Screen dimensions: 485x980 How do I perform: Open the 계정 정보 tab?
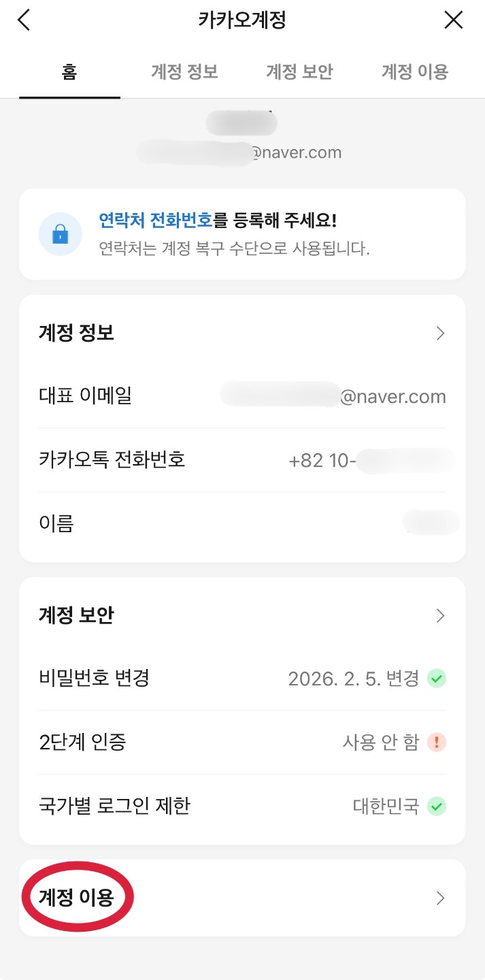coord(184,72)
